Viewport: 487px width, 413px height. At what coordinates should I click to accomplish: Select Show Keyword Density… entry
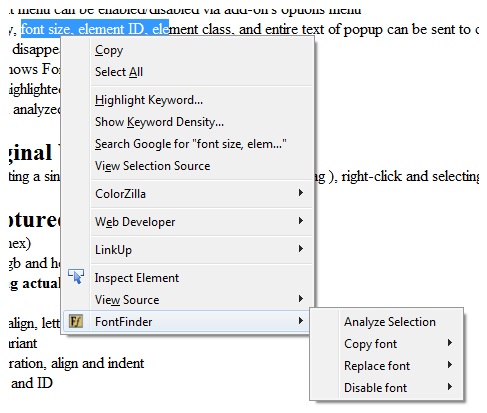click(x=188, y=122)
